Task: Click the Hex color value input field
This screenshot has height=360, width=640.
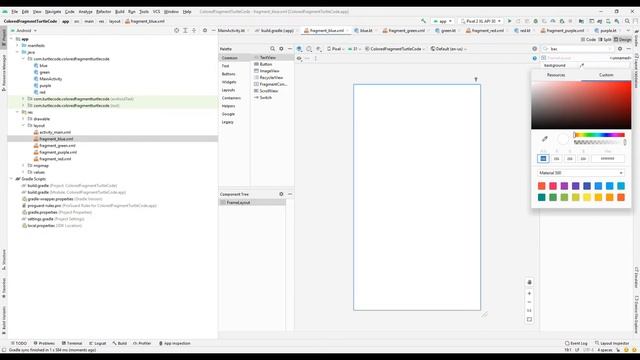Action: pyautogui.click(x=607, y=159)
